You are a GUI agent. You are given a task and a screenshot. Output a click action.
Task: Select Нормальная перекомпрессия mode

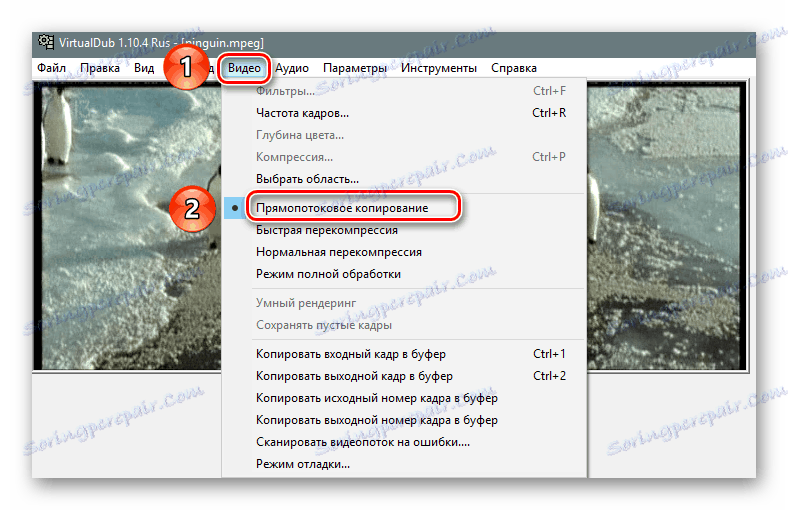pyautogui.click(x=404, y=252)
